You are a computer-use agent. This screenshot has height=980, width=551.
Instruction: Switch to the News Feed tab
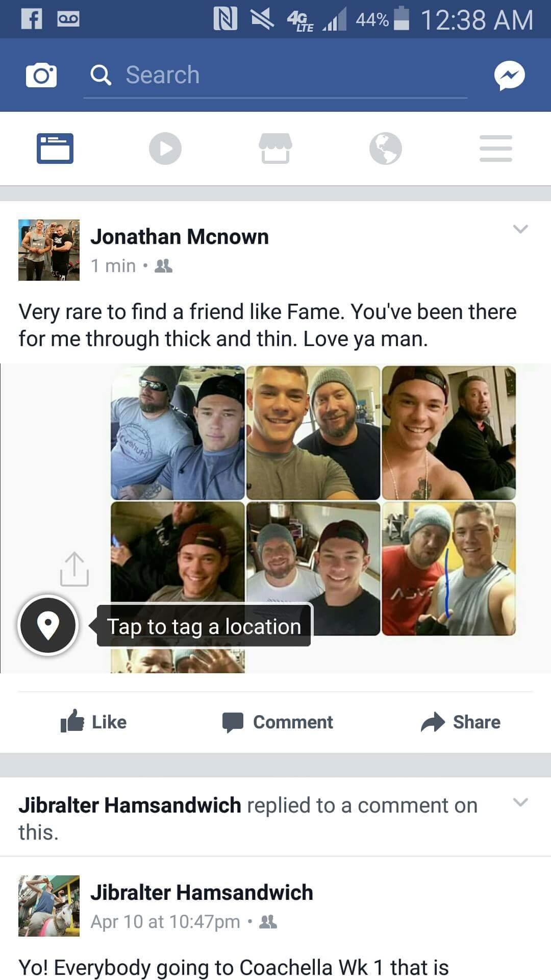(x=55, y=149)
